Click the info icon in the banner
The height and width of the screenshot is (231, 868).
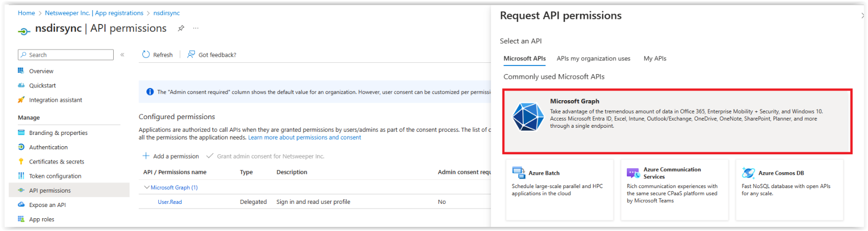click(x=150, y=92)
